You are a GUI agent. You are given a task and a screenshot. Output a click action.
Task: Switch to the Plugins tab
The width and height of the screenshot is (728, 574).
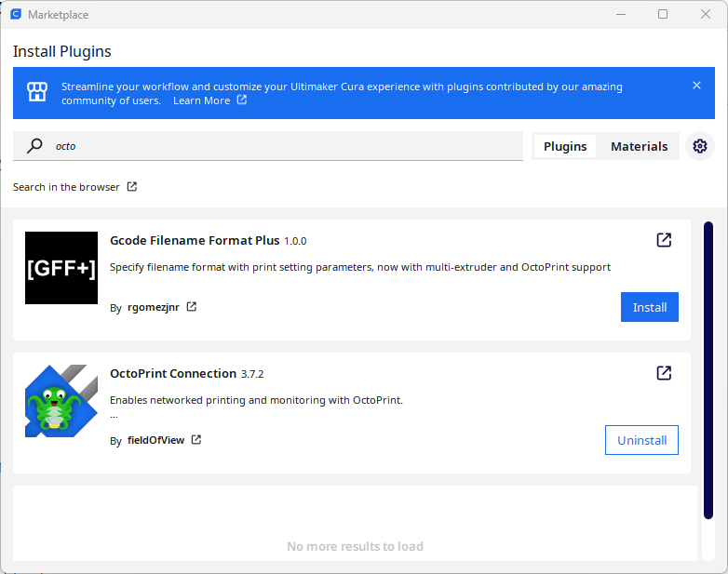(x=565, y=146)
